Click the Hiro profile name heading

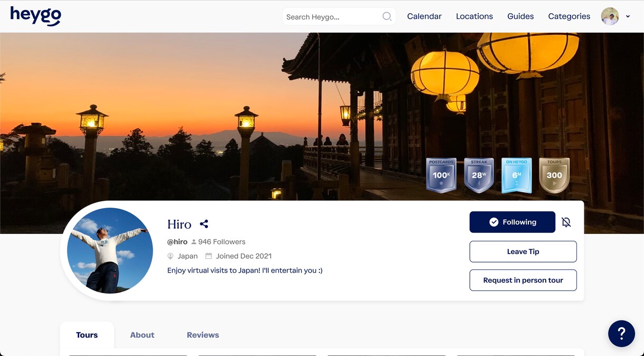pyautogui.click(x=179, y=224)
